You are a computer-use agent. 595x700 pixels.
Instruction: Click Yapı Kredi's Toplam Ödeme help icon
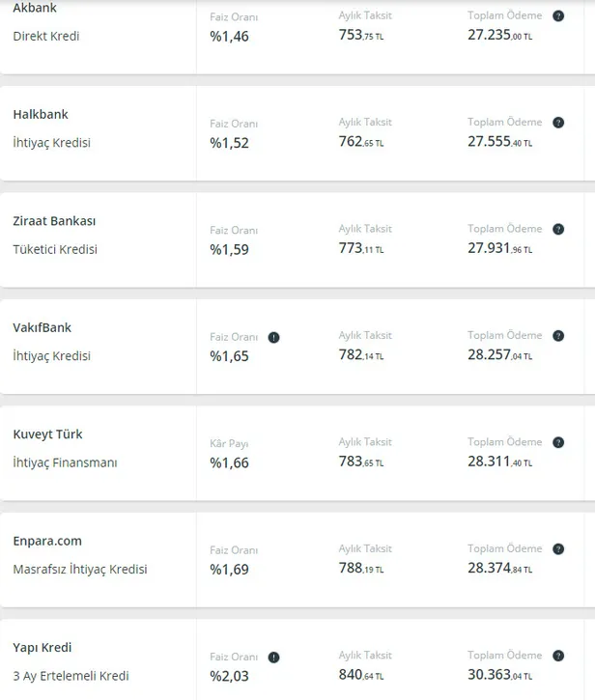tap(558, 657)
